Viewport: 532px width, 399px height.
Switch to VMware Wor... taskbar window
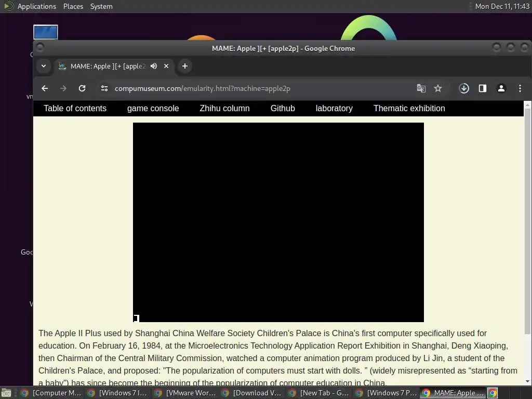[x=185, y=393]
